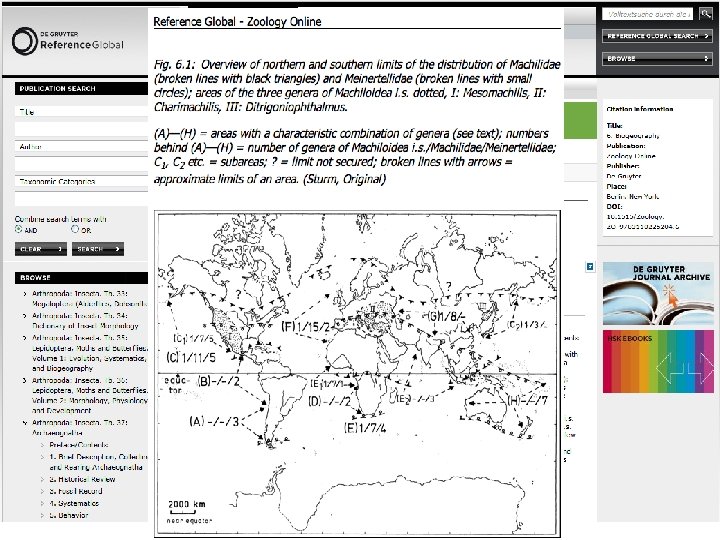
Task: Click the DOI value in citation panel
Action: pos(642,221)
